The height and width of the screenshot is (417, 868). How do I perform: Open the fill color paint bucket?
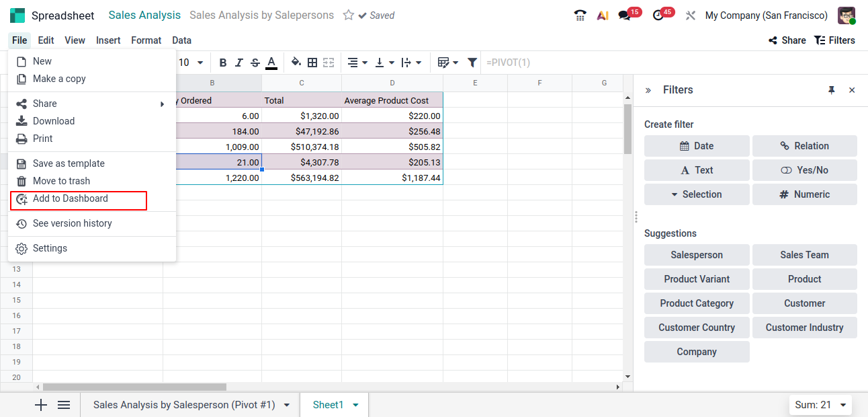[296, 63]
